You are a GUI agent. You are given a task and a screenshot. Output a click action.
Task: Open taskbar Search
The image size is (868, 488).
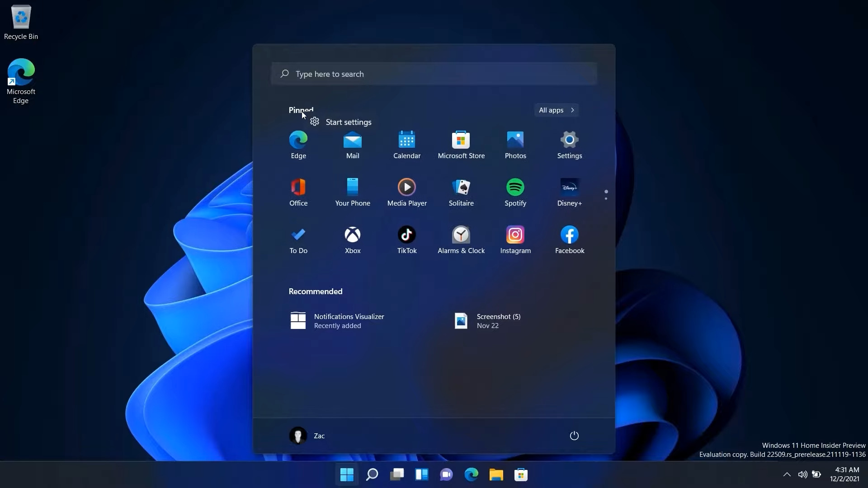click(372, 474)
